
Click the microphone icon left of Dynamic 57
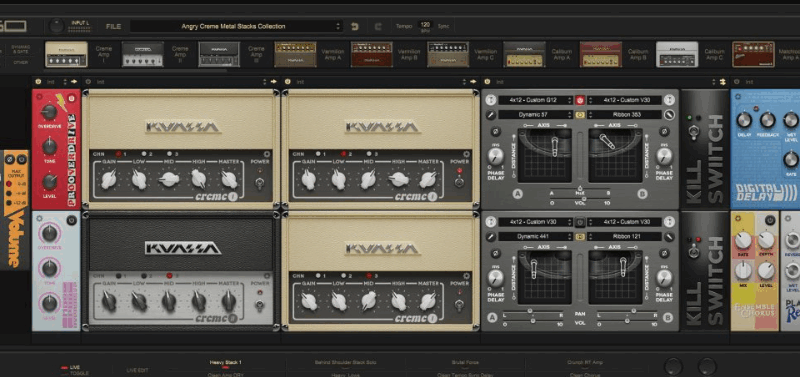491,115
